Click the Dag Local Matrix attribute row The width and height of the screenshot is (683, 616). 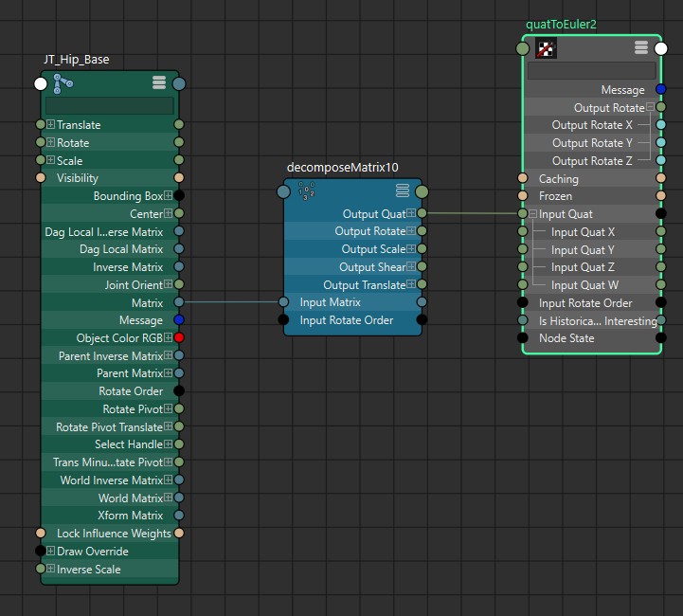[x=110, y=249]
